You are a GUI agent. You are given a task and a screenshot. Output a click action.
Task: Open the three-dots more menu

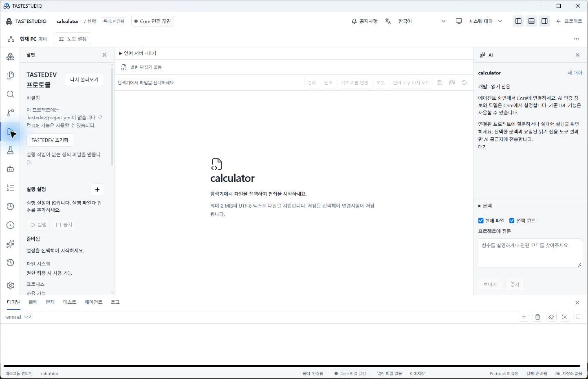pyautogui.click(x=576, y=39)
